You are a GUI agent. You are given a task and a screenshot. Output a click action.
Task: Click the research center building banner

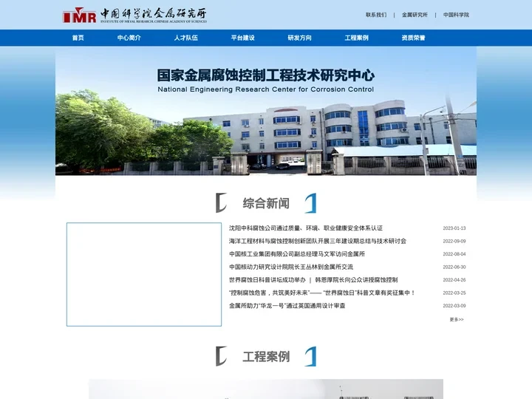pos(266,111)
